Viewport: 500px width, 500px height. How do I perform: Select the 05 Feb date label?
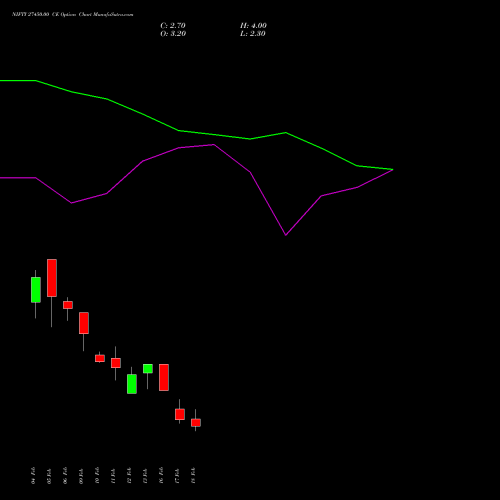click(x=49, y=476)
